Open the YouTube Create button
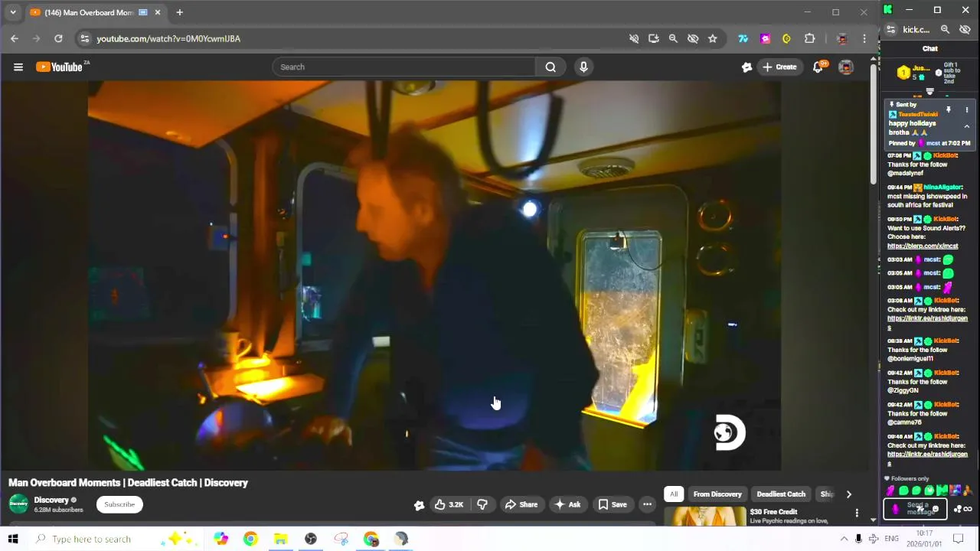980x551 pixels. click(779, 67)
